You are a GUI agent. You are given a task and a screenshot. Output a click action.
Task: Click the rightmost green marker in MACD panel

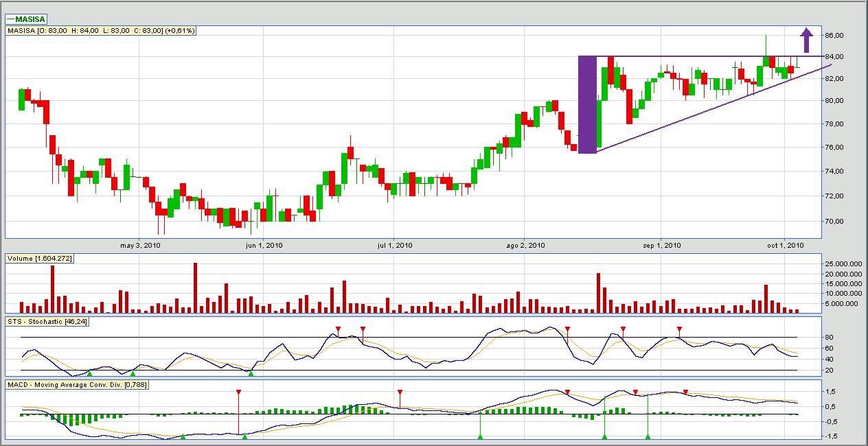coord(648,436)
